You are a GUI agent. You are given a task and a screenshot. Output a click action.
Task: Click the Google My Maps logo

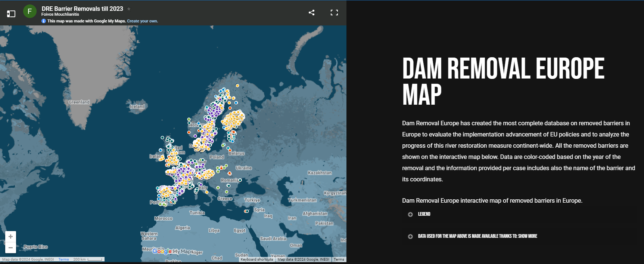tap(172, 252)
